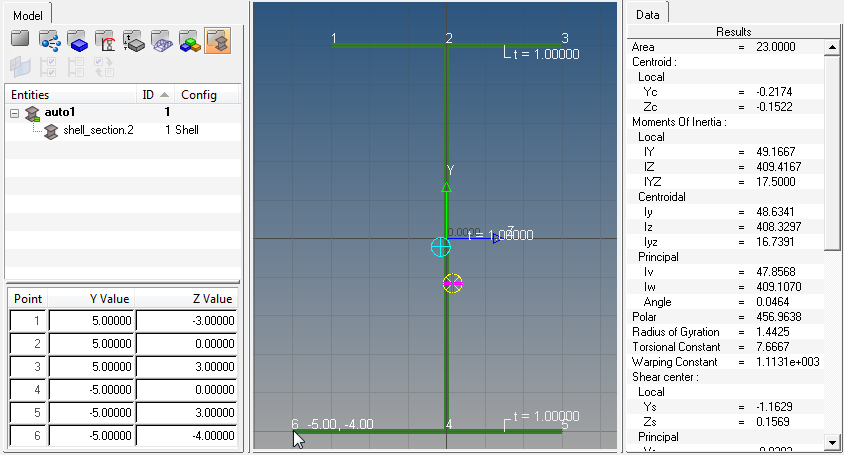
Task: Edit Y value of point 1
Action: [92, 321]
